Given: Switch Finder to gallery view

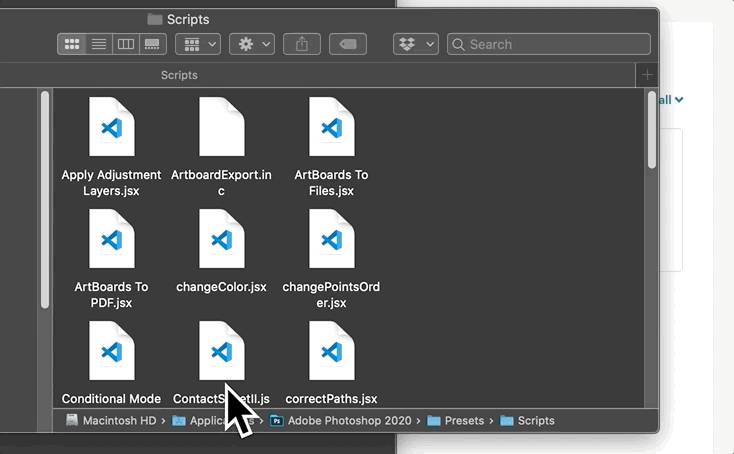Looking at the screenshot, I should (x=152, y=44).
